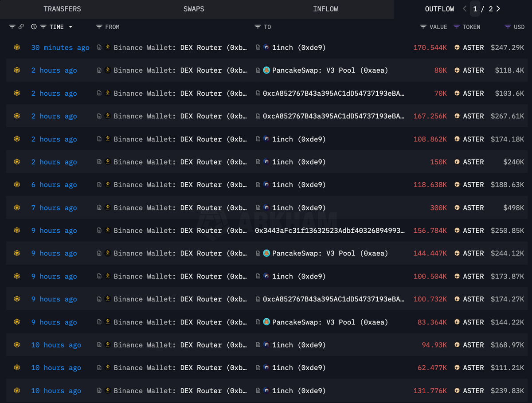Open the '30 minutes ago' transaction link
This screenshot has width=532, height=403.
coord(60,47)
